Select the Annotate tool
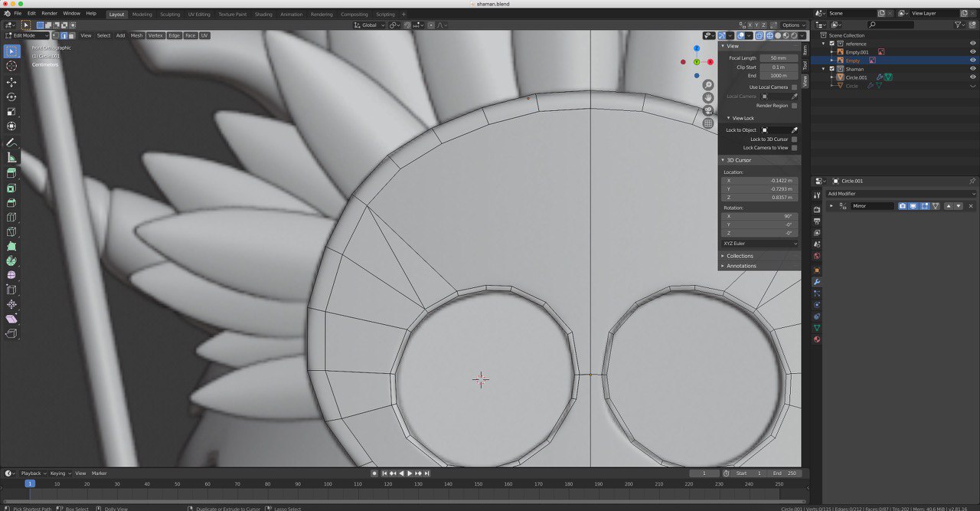This screenshot has width=980, height=511. pyautogui.click(x=11, y=142)
